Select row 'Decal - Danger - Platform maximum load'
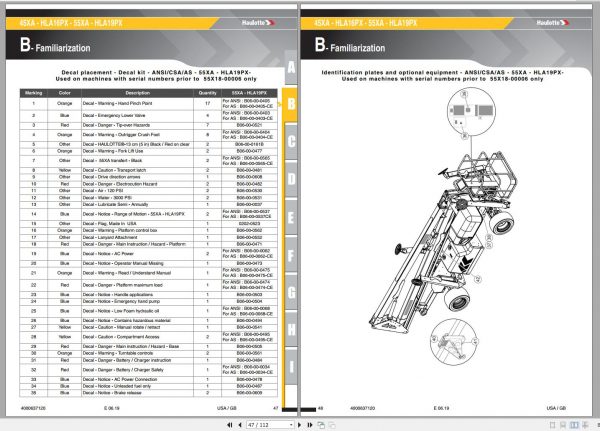The image size is (600, 431). pyautogui.click(x=148, y=285)
